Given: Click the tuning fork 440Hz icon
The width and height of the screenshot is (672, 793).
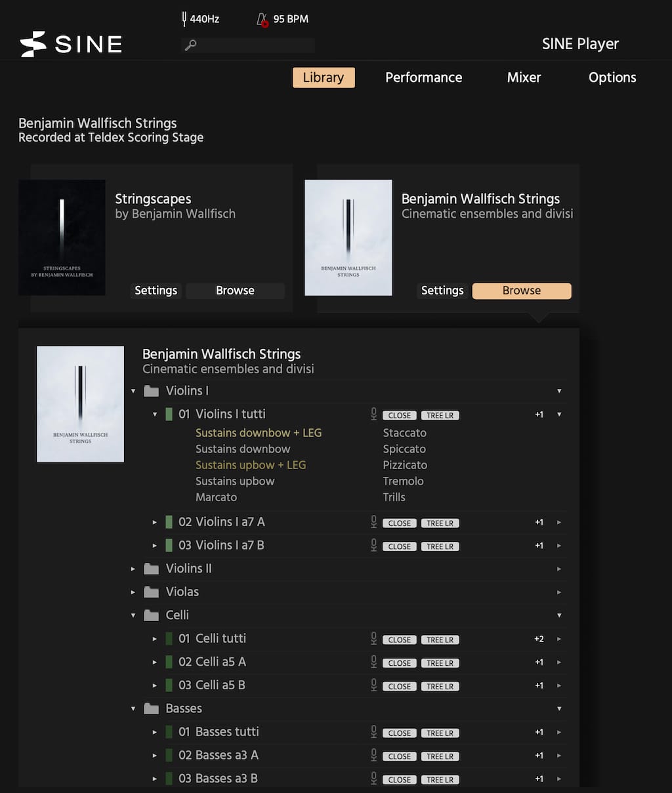Looking at the screenshot, I should click(x=184, y=19).
